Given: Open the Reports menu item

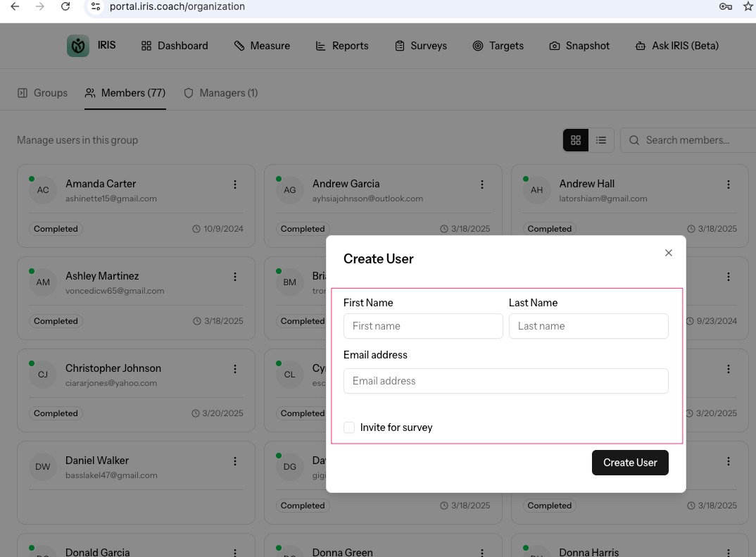Looking at the screenshot, I should click(x=342, y=46).
